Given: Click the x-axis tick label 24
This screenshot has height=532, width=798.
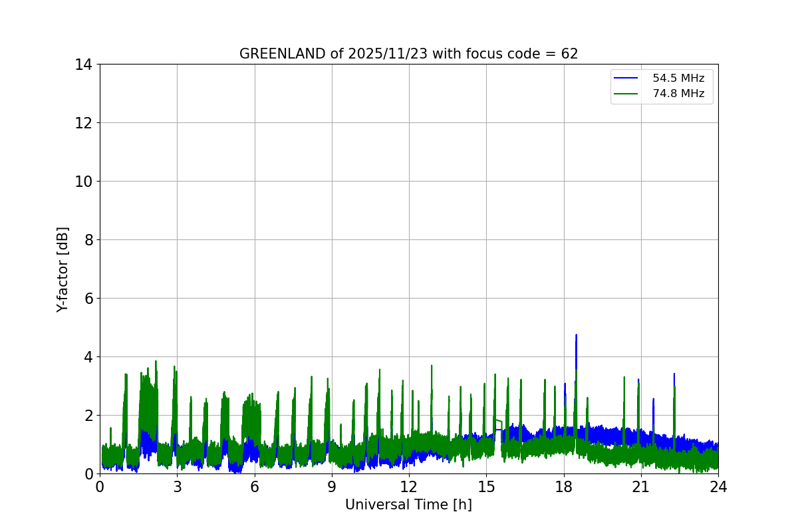Looking at the screenshot, I should pyautogui.click(x=718, y=487).
